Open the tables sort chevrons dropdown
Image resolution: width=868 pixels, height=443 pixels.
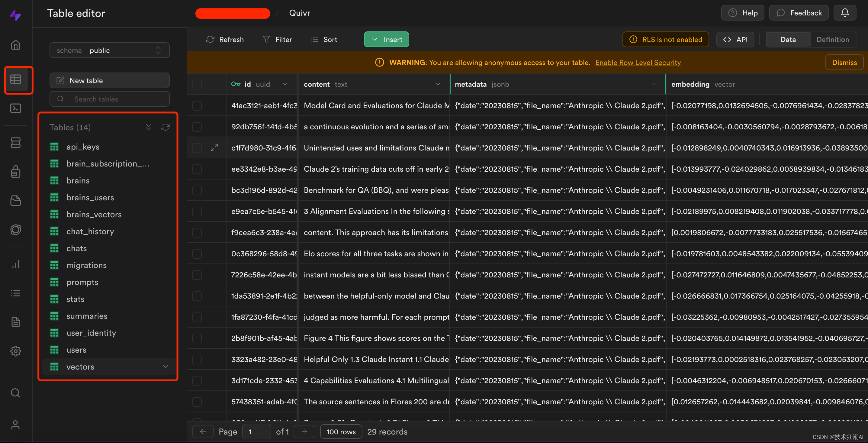(x=149, y=127)
